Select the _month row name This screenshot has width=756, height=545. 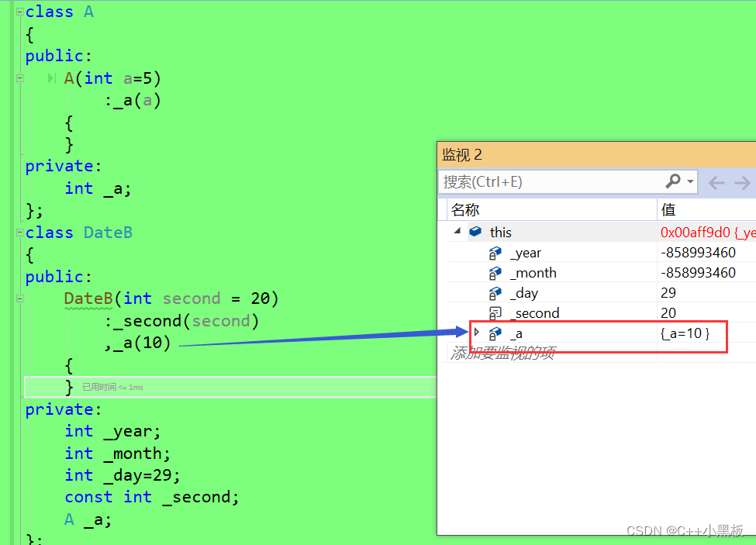point(533,273)
